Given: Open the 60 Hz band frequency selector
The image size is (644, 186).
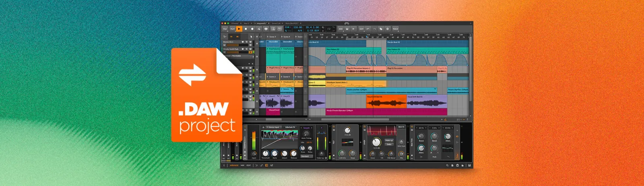Looking at the screenshot, I should point(421,128).
